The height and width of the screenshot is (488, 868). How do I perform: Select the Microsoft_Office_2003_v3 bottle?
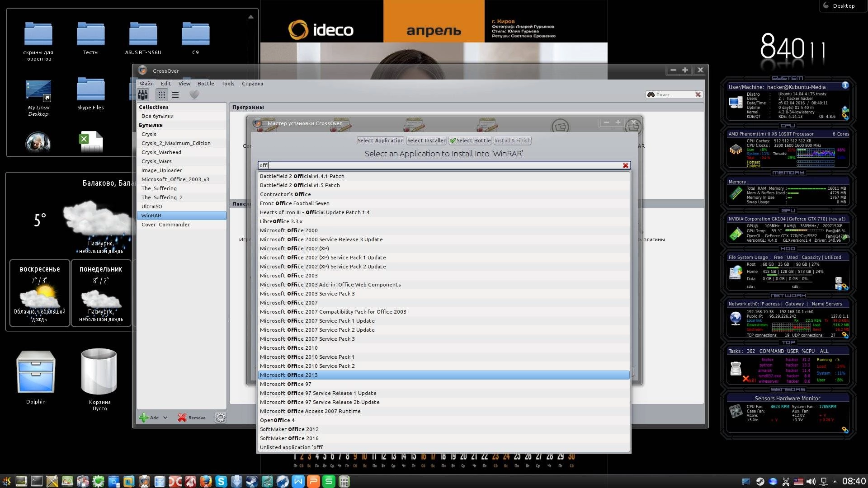182,179
